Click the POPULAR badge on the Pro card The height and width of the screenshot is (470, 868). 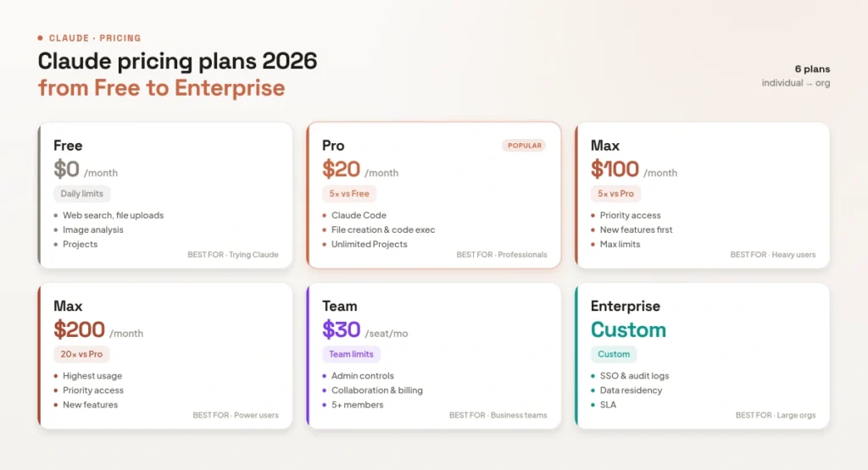[524, 146]
